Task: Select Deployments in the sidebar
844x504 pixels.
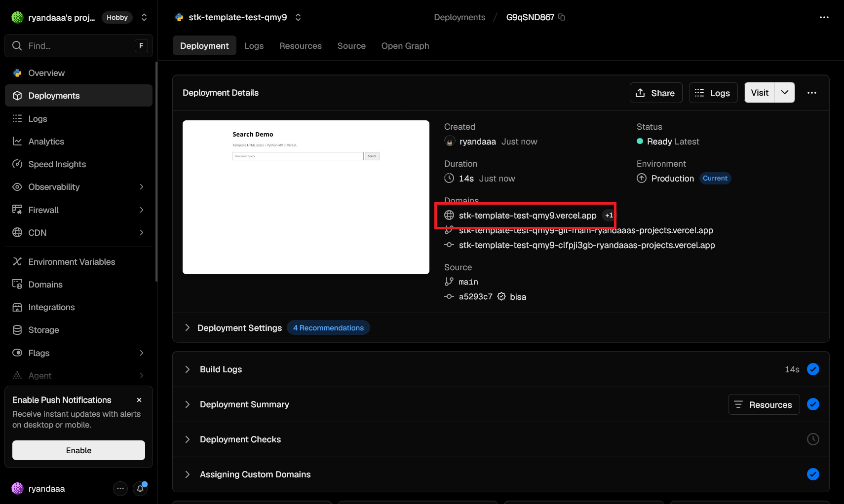Action: 78,96
